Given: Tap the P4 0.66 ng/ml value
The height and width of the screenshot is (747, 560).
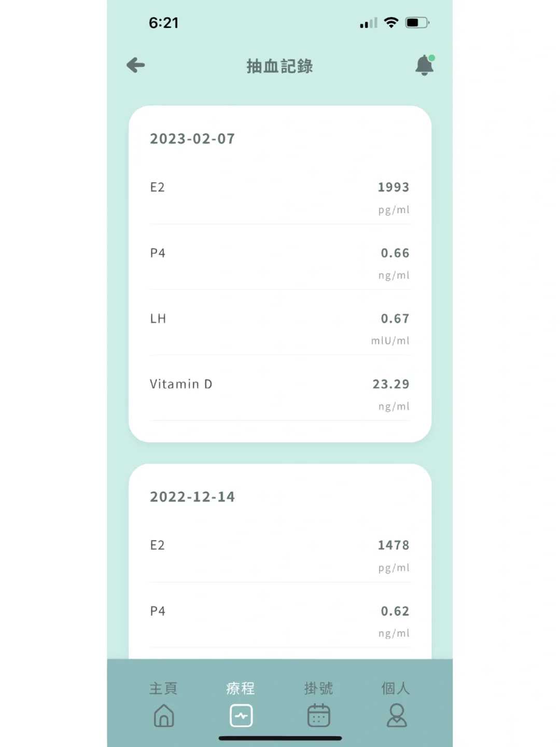Looking at the screenshot, I should [x=395, y=253].
